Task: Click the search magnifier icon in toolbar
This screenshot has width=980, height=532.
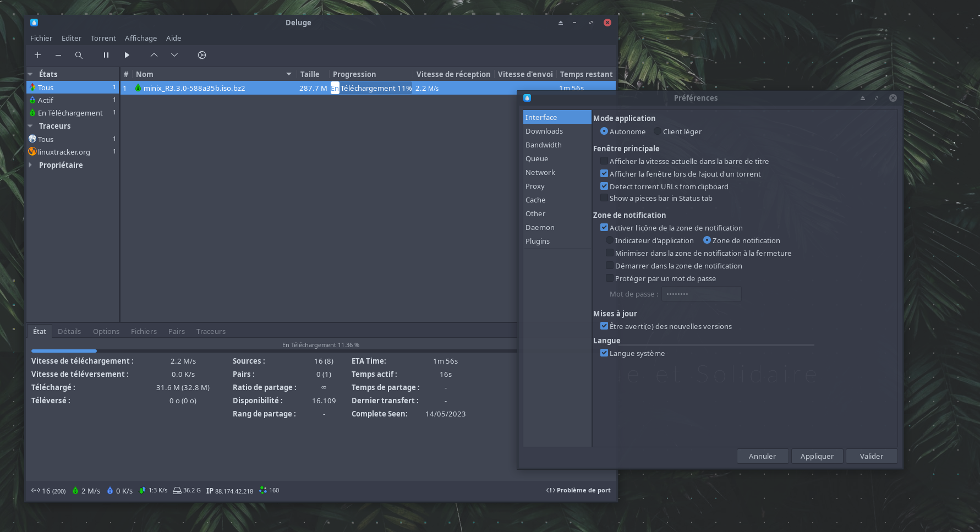Action: point(79,55)
